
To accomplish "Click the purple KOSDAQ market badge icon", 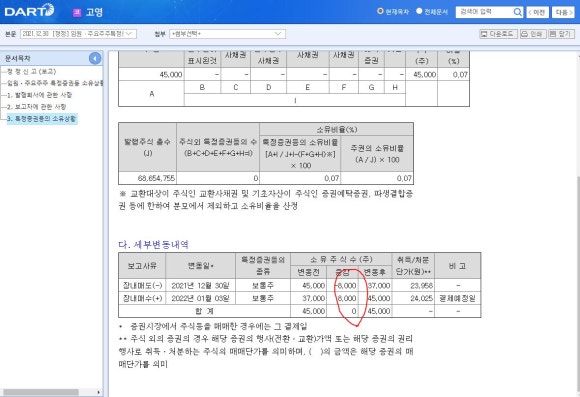I will [x=77, y=12].
